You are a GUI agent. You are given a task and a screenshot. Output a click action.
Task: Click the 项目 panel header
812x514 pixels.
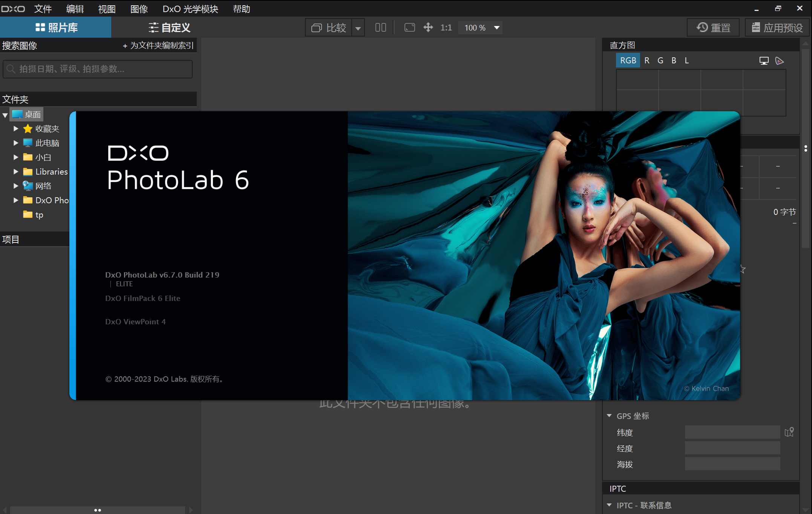35,239
